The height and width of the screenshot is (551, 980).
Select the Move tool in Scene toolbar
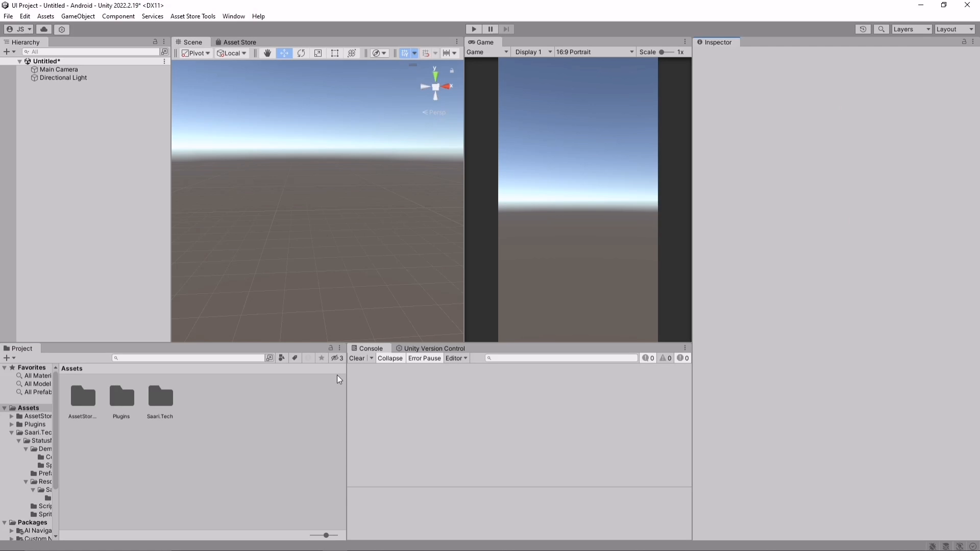(284, 53)
